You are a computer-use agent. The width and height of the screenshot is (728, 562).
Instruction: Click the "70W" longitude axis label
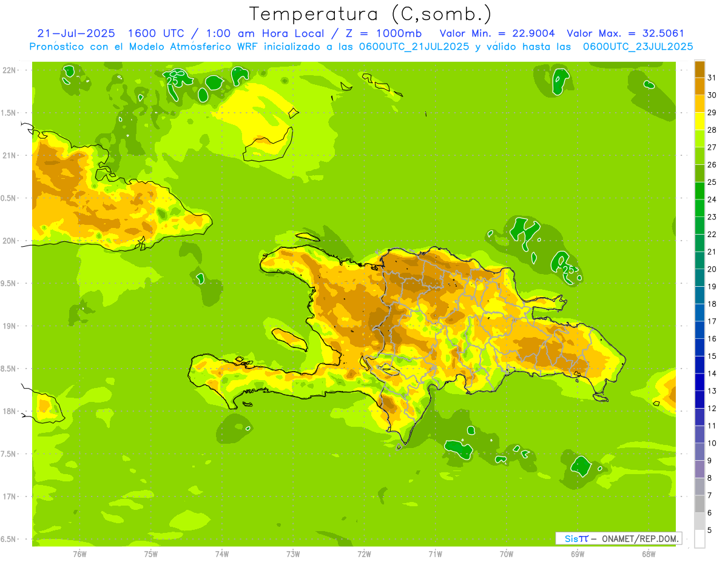[507, 554]
